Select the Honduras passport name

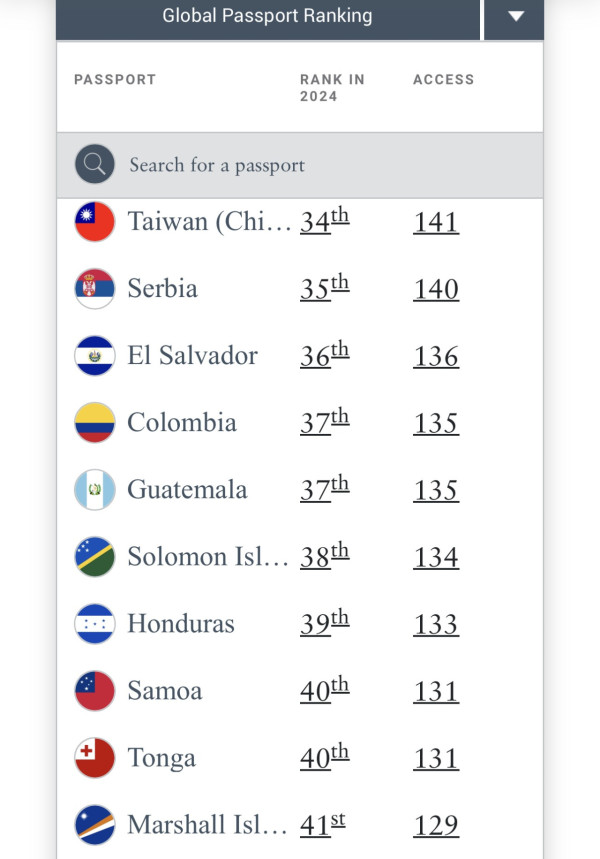point(180,624)
